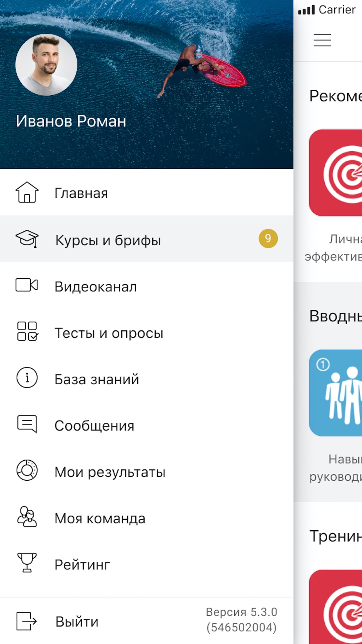The width and height of the screenshot is (362, 644).
Task: Open the pie chart icon for results
Action: click(27, 470)
